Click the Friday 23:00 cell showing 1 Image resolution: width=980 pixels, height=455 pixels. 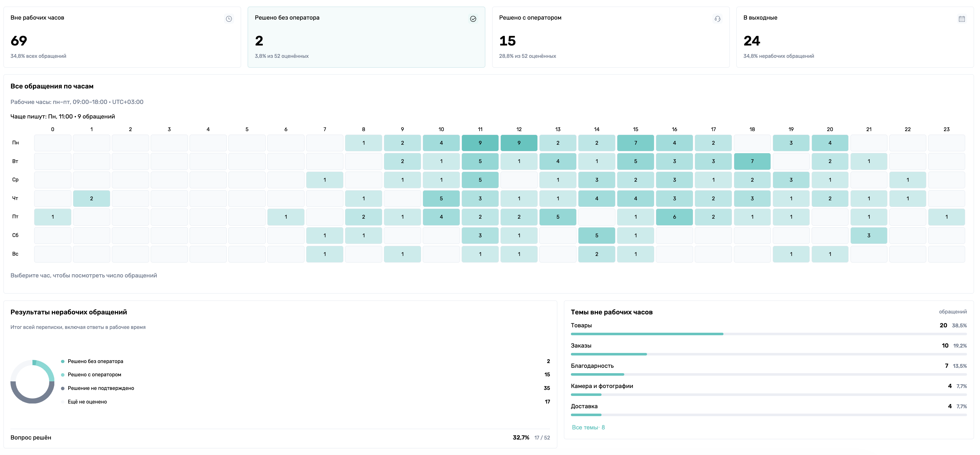(947, 217)
